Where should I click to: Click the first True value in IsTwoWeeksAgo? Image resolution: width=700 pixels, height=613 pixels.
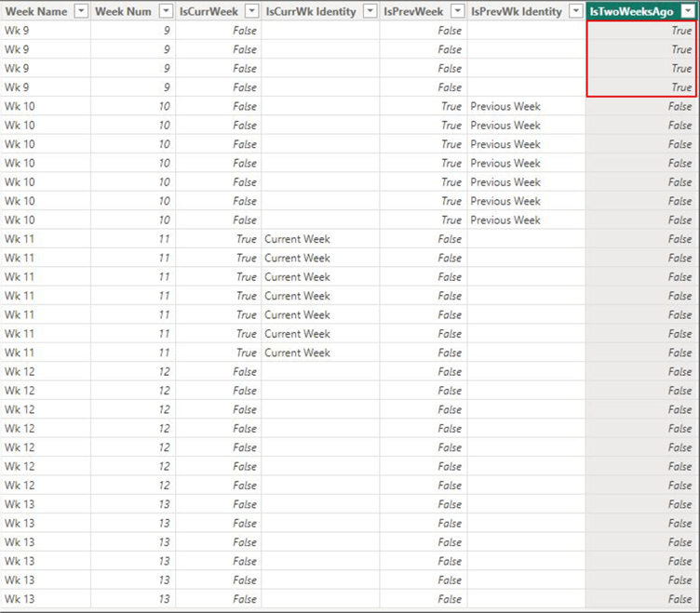point(641,31)
